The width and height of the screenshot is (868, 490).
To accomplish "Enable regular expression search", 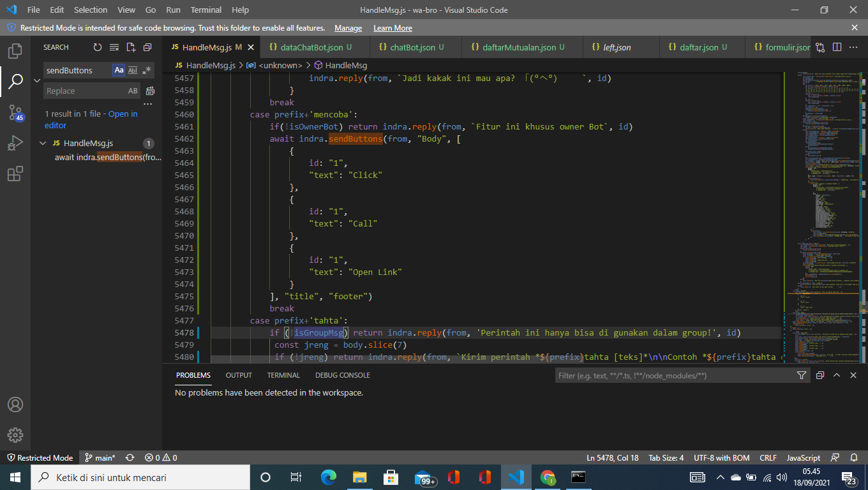I will point(146,70).
